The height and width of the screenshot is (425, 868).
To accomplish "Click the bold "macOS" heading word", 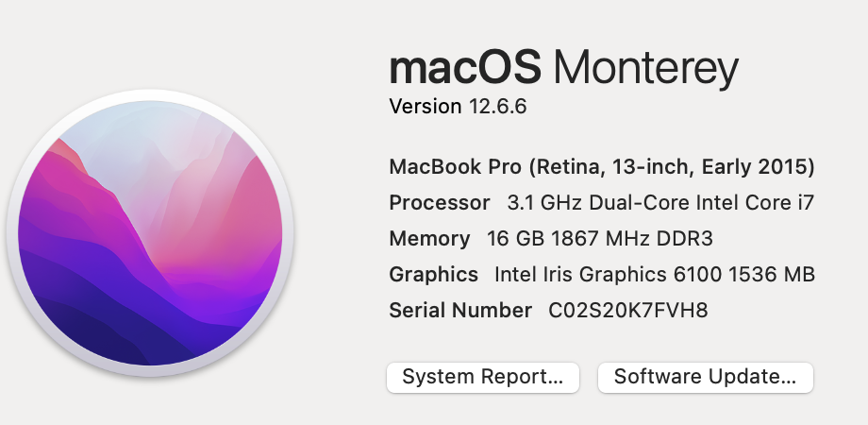I will click(x=465, y=68).
